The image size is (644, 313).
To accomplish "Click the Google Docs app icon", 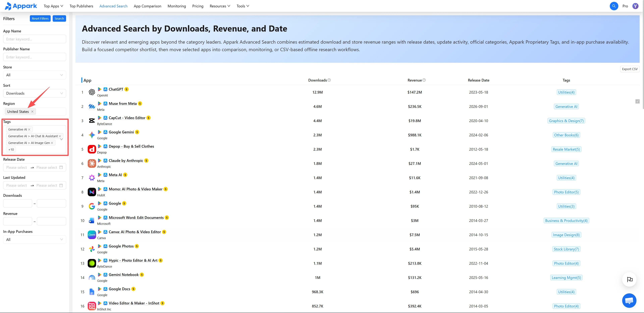I will point(92,292).
